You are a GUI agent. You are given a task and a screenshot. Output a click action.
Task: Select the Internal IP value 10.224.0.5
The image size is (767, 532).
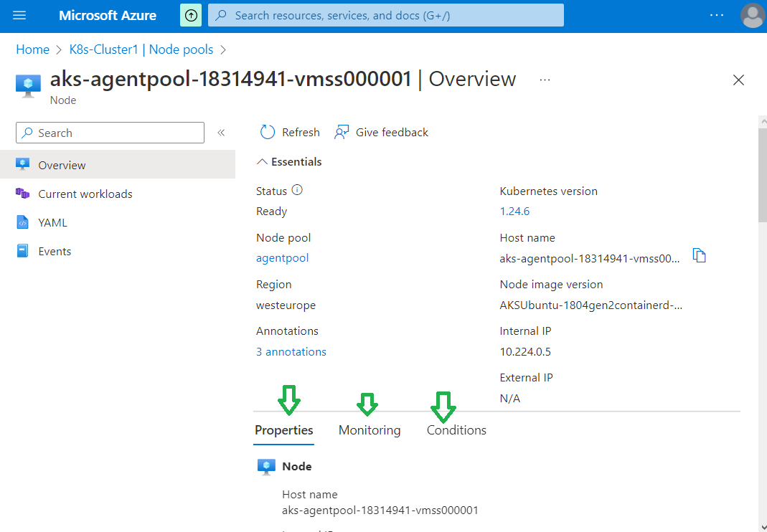point(525,352)
